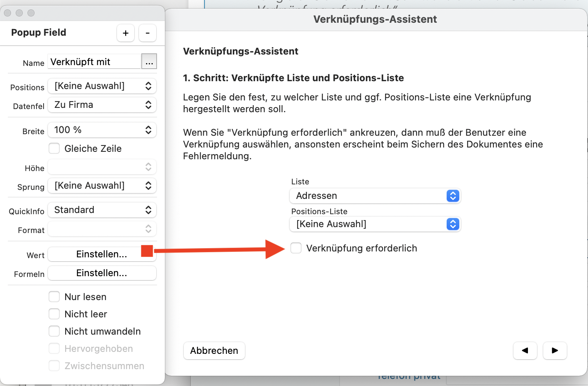Click the minus button to remove field
Screen dimensions: 588x386
click(148, 33)
